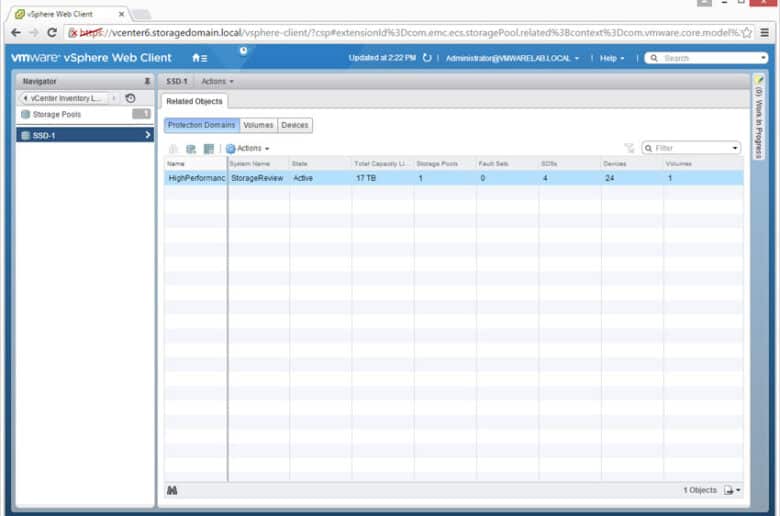
Task: Open the Administrator@VMWARELAB.LOCAL user menu
Action: pos(512,58)
